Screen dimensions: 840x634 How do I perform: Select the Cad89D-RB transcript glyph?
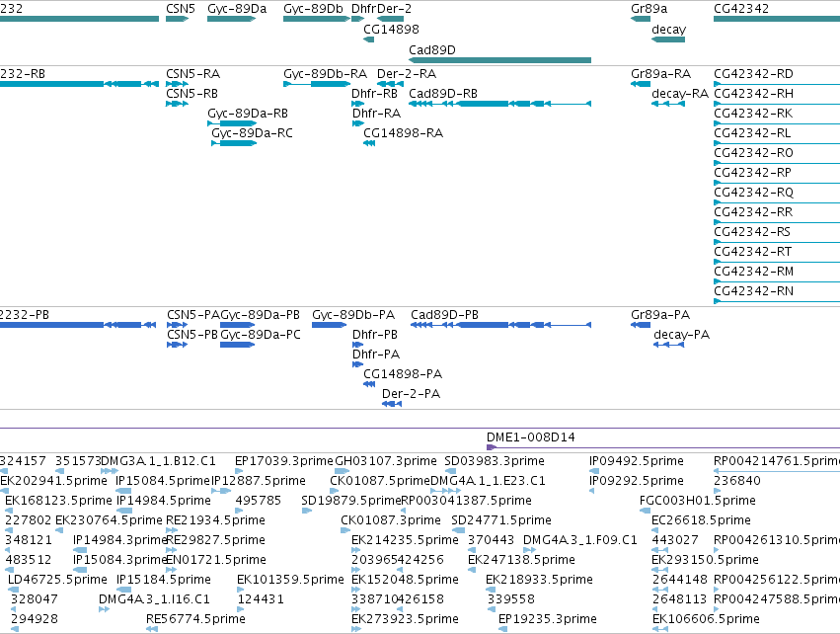[499, 104]
